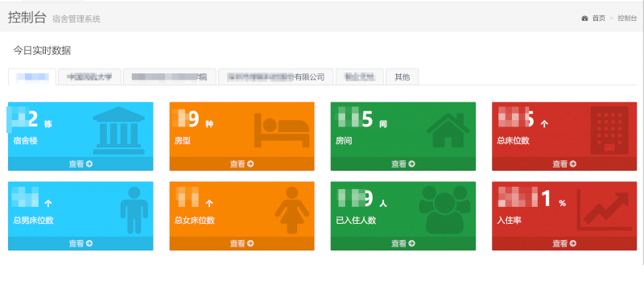
Task: Open 查看 link under 宿舍楼
Action: coord(80,164)
